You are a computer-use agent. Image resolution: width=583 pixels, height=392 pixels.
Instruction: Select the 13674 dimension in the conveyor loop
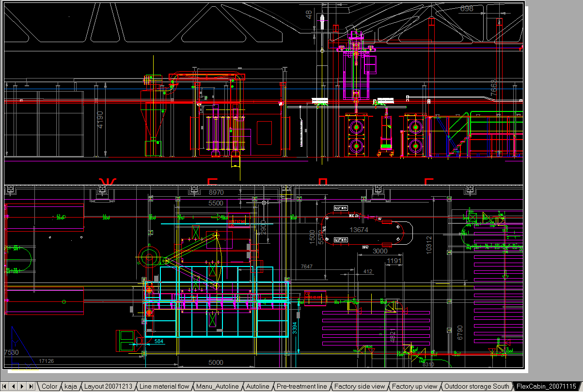359,230
